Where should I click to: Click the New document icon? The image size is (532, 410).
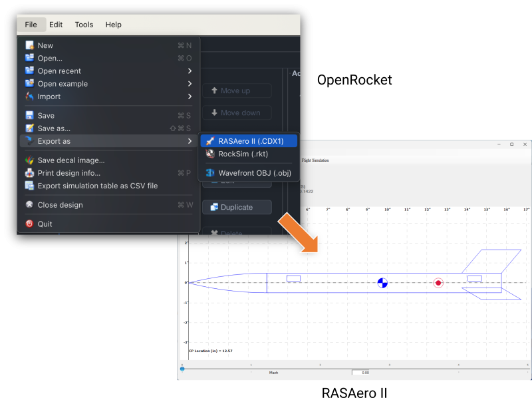click(30, 45)
